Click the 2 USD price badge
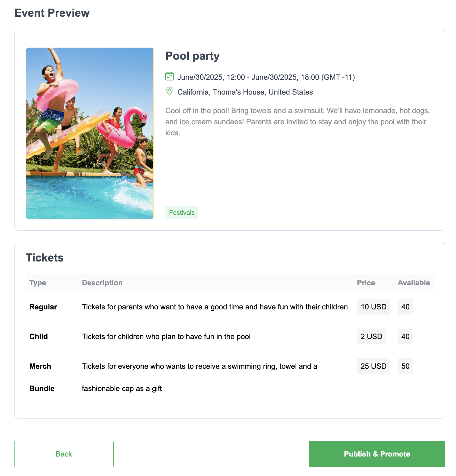This screenshot has width=456, height=476. pyautogui.click(x=371, y=337)
